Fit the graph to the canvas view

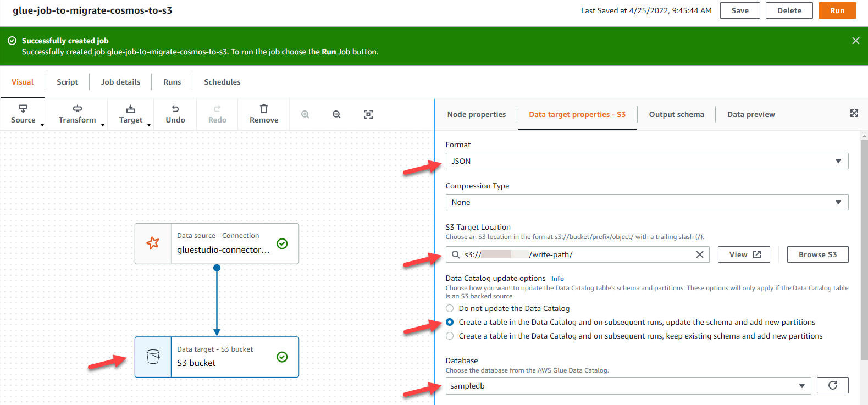368,114
